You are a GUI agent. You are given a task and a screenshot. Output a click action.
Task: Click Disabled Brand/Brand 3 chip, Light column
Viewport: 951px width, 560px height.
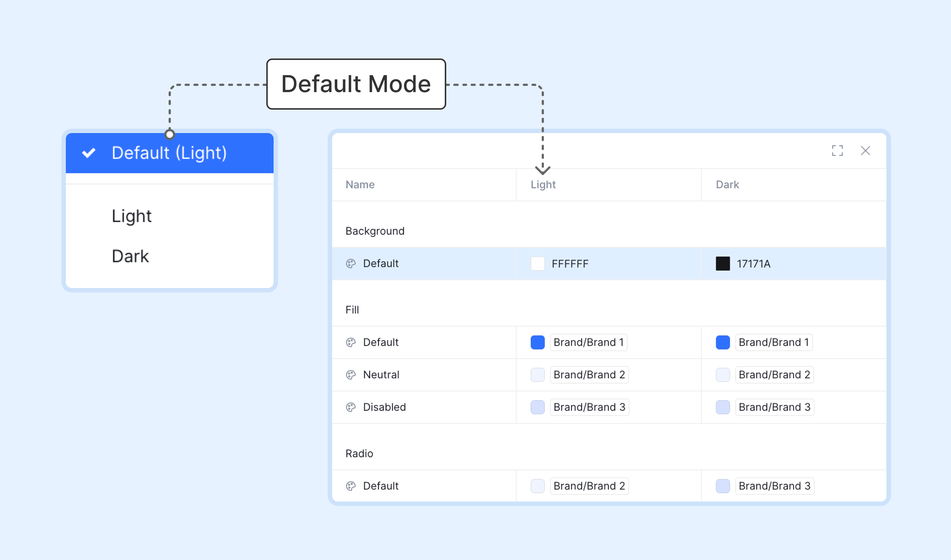589,407
